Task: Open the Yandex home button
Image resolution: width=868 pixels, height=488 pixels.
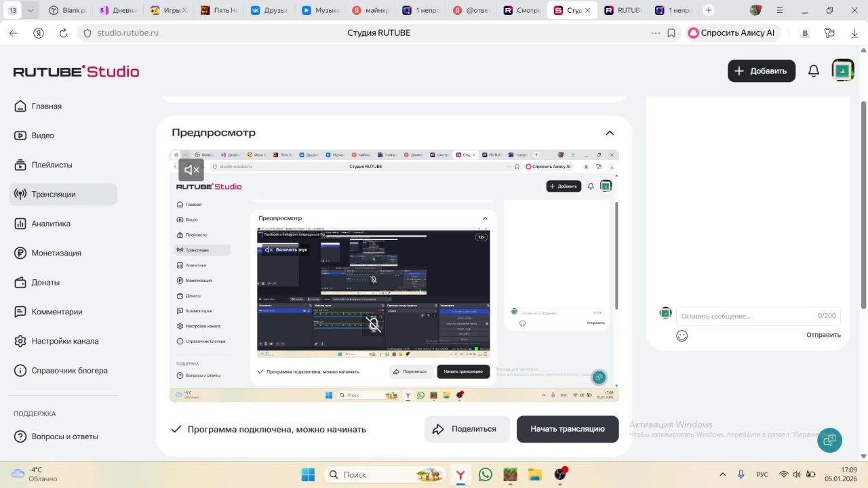Action: tap(39, 33)
